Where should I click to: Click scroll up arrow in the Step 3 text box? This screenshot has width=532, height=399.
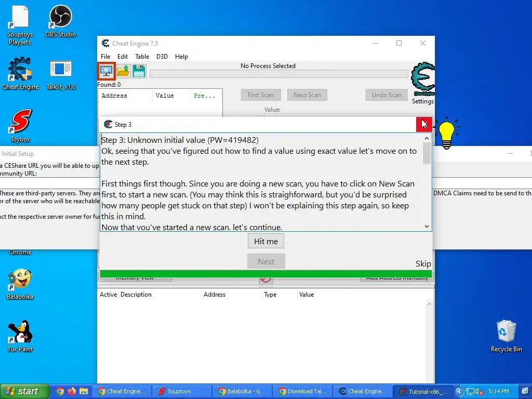point(427,138)
